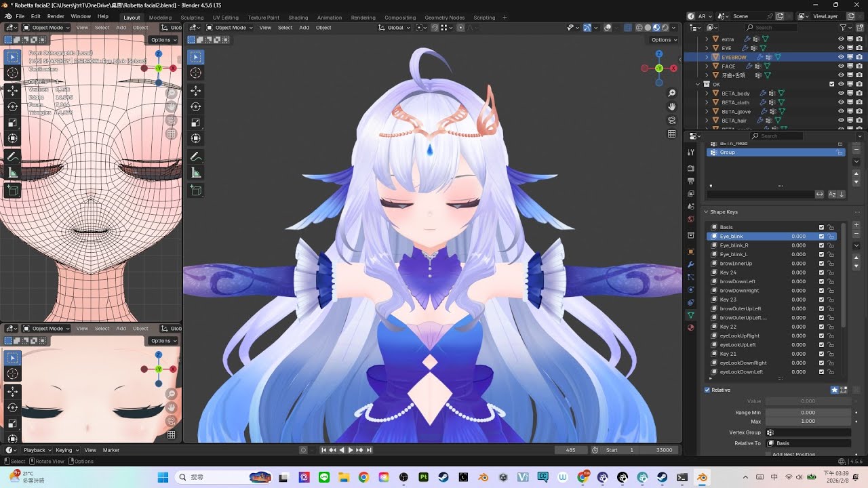The height and width of the screenshot is (488, 868).
Task: Open the Global transform orientation dropdown
Action: click(395, 28)
